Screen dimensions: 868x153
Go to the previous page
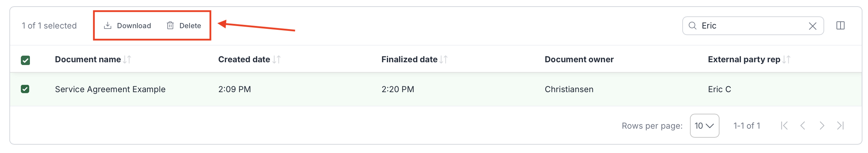[x=803, y=126]
